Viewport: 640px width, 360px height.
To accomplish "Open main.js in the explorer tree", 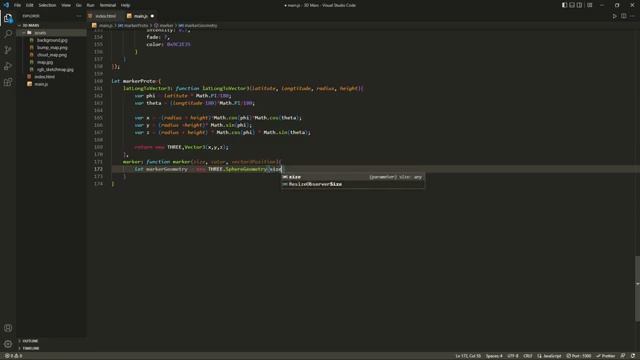I will pos(41,84).
